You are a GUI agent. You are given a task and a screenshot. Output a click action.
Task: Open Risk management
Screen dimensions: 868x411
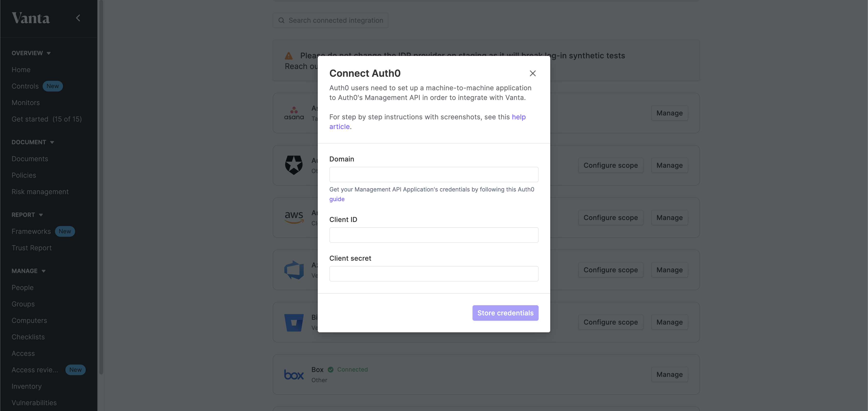click(40, 192)
